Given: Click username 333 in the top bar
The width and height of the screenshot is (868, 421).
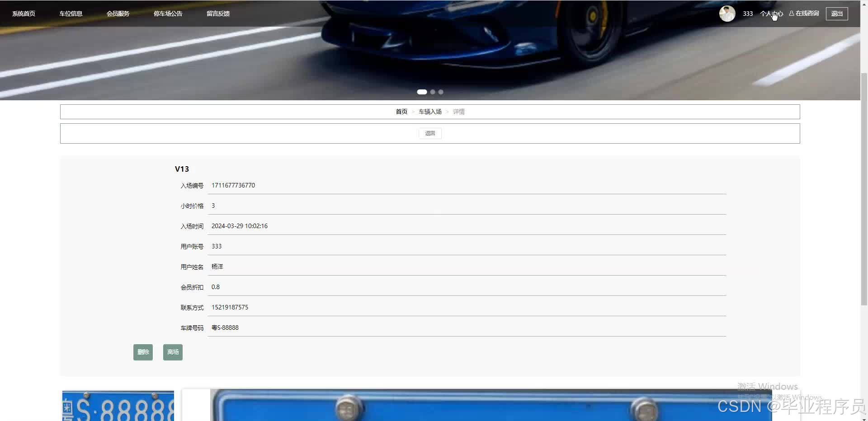Looking at the screenshot, I should [748, 14].
